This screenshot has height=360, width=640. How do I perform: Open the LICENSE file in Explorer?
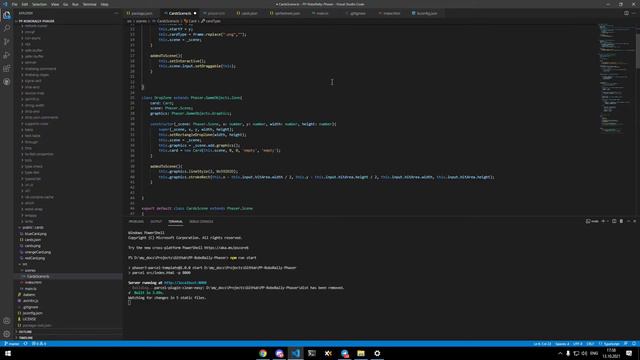tap(69, 319)
